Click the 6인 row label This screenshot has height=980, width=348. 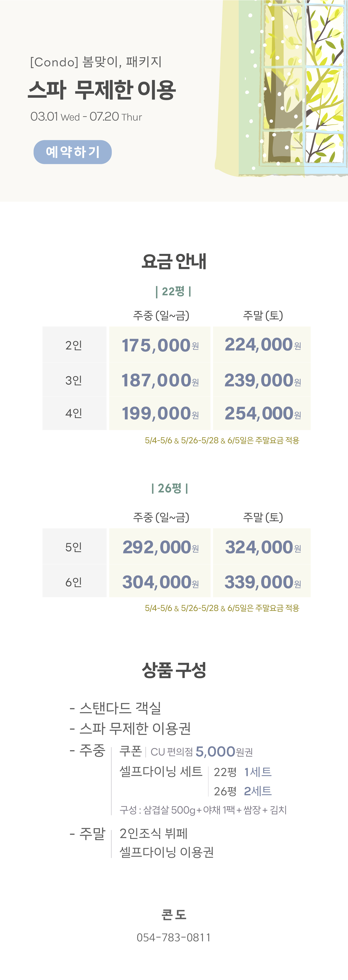[74, 582]
